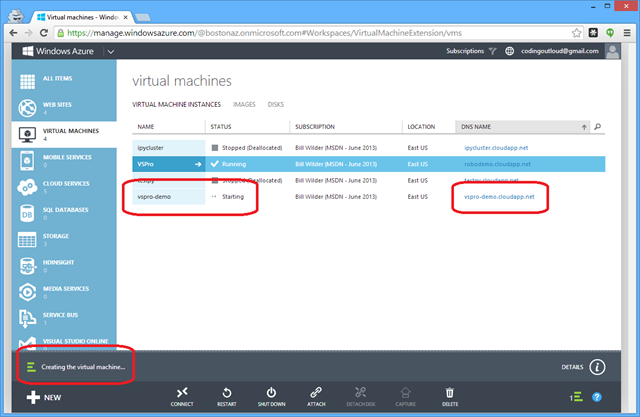
Task: Click the help question mark icon
Action: tap(597, 397)
